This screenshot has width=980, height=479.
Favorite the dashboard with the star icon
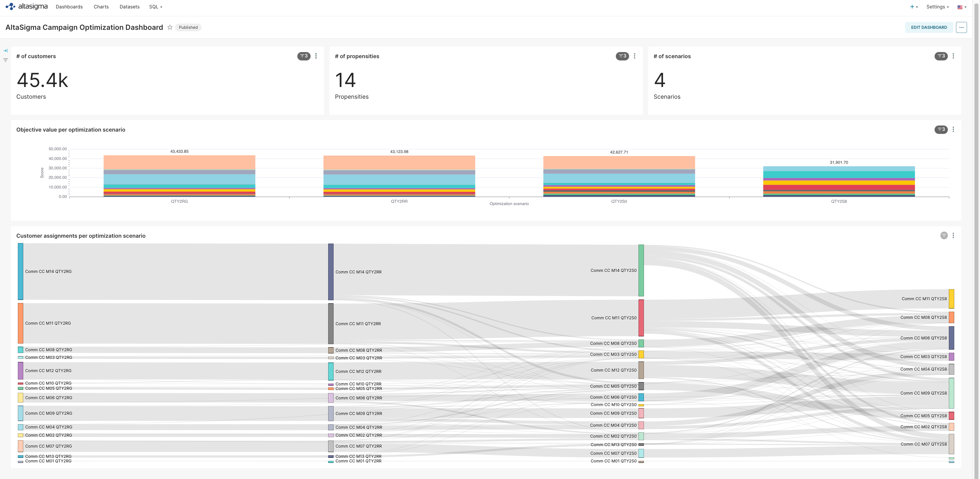coord(170,27)
